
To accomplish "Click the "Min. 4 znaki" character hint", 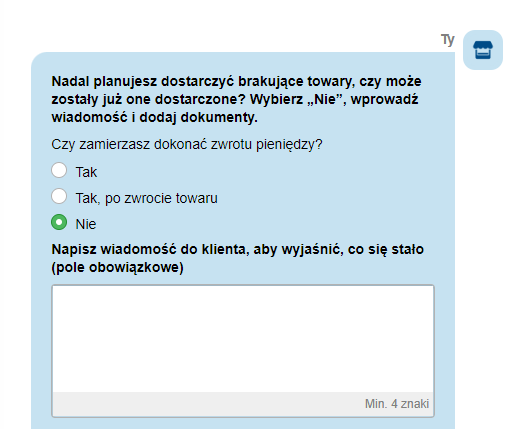I will 397,404.
